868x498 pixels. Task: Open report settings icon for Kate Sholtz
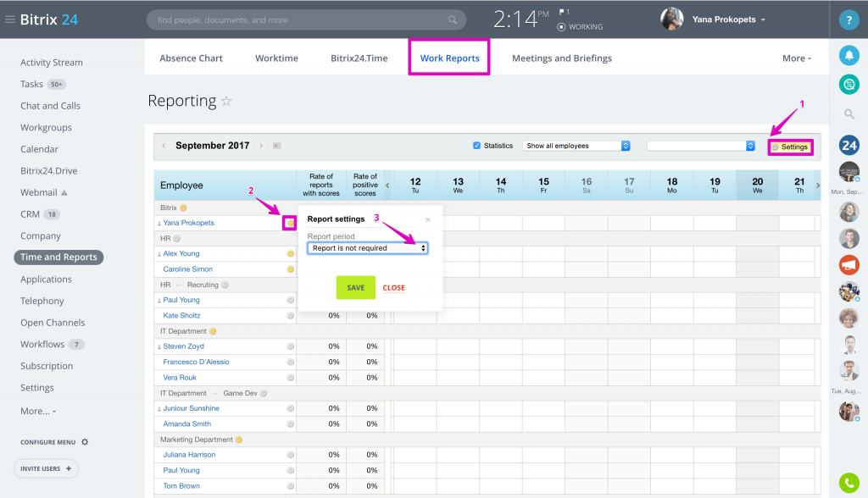coord(290,315)
